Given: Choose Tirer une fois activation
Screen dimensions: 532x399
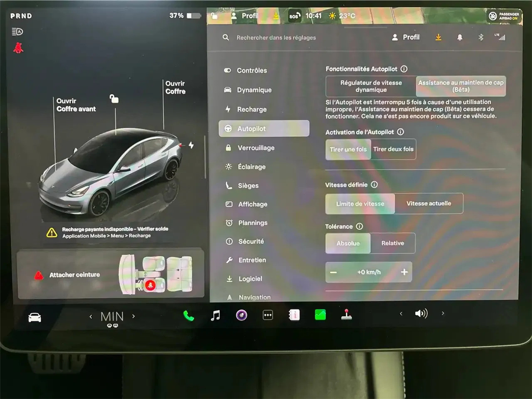Looking at the screenshot, I should [348, 149].
